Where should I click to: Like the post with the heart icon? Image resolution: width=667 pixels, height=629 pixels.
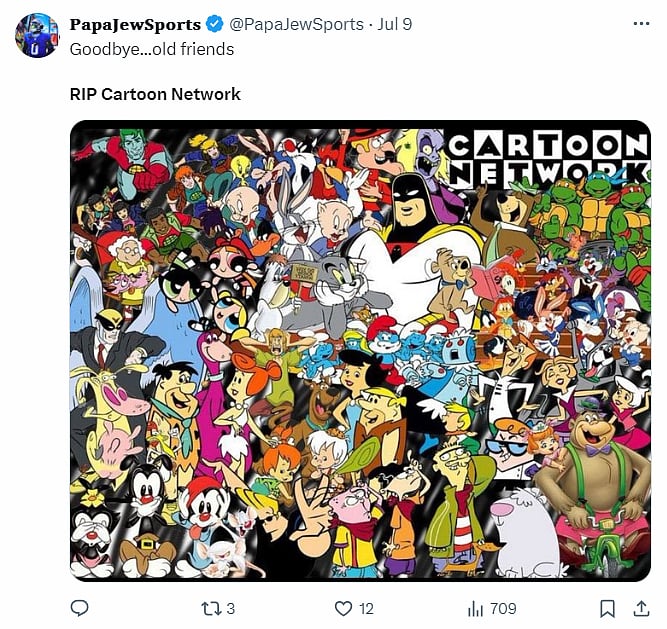click(x=343, y=608)
